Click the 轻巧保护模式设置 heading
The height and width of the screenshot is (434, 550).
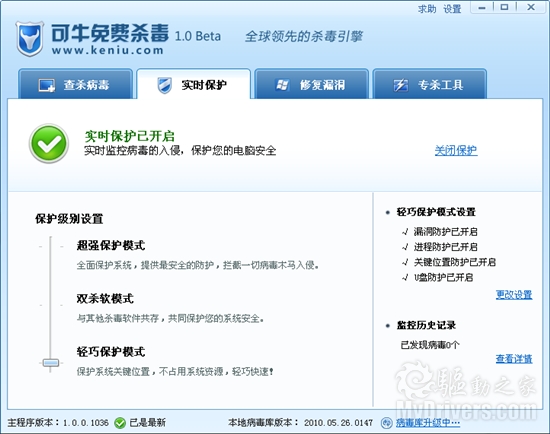point(436,212)
